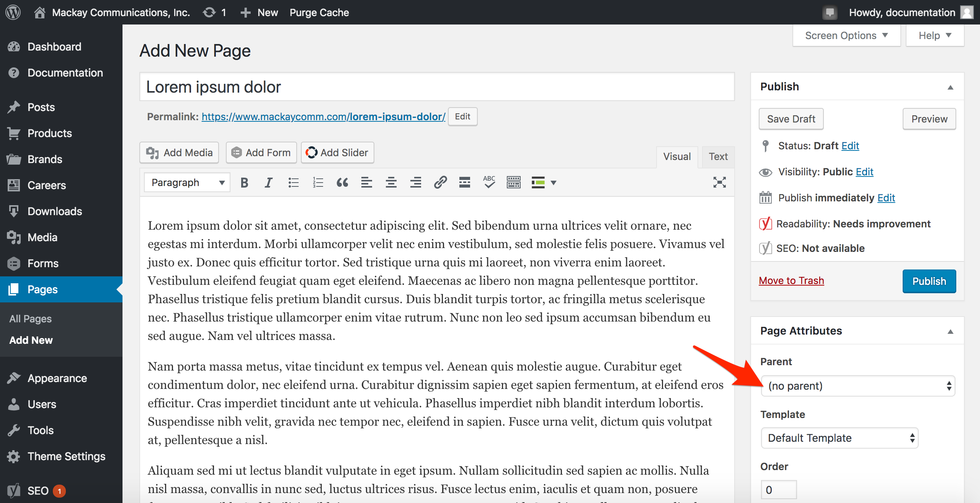Click Move to Trash link
Image resolution: width=980 pixels, height=503 pixels.
pyautogui.click(x=791, y=281)
